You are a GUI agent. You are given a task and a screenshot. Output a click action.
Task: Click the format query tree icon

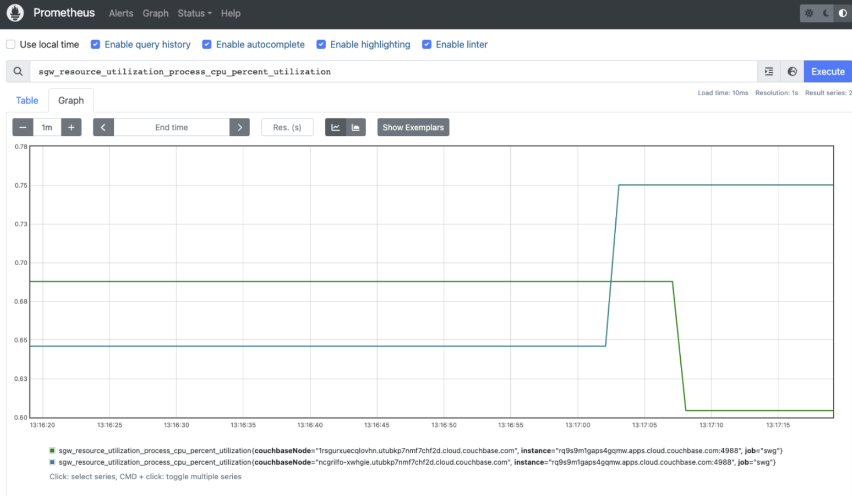(768, 71)
